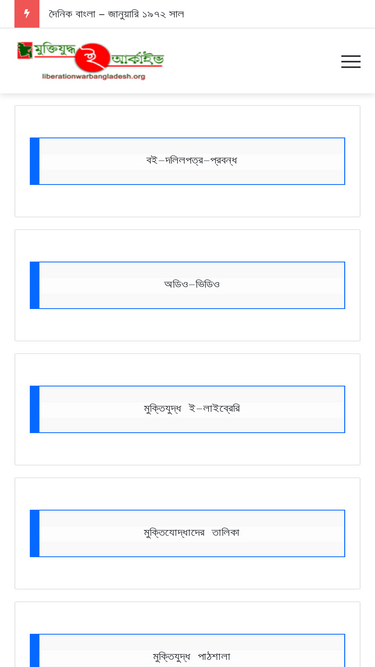Image resolution: width=375 pixels, height=667 pixels.
Task: Click blue accent bar of অডিও-ভিডিও button
Action: coord(34,285)
